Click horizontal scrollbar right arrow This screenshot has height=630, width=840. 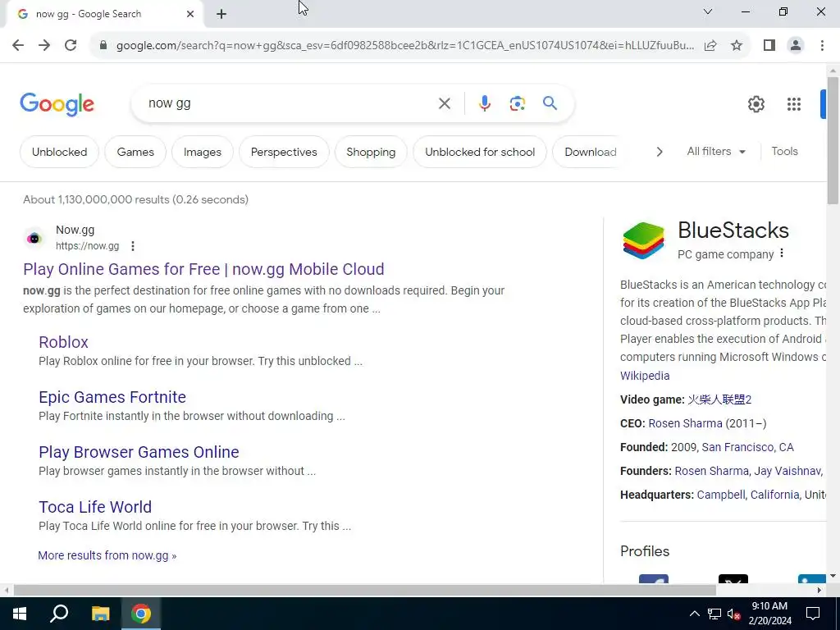coord(819,591)
